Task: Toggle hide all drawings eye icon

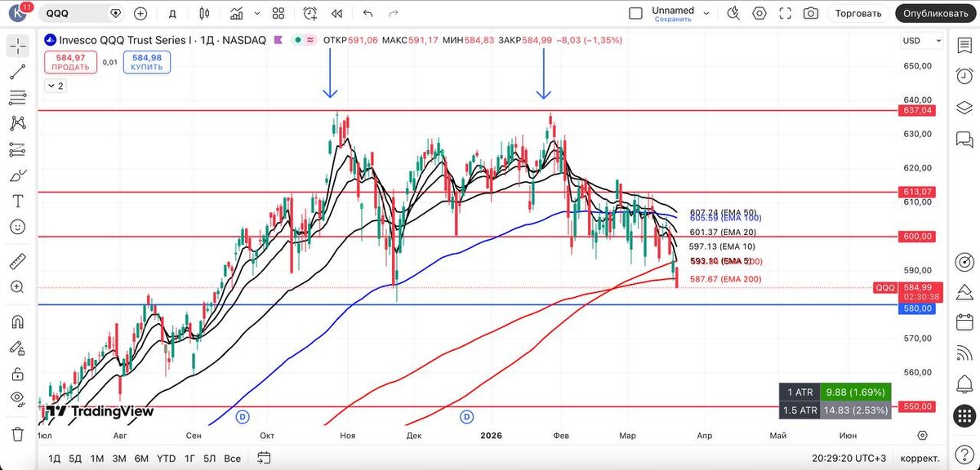Action: [17, 399]
